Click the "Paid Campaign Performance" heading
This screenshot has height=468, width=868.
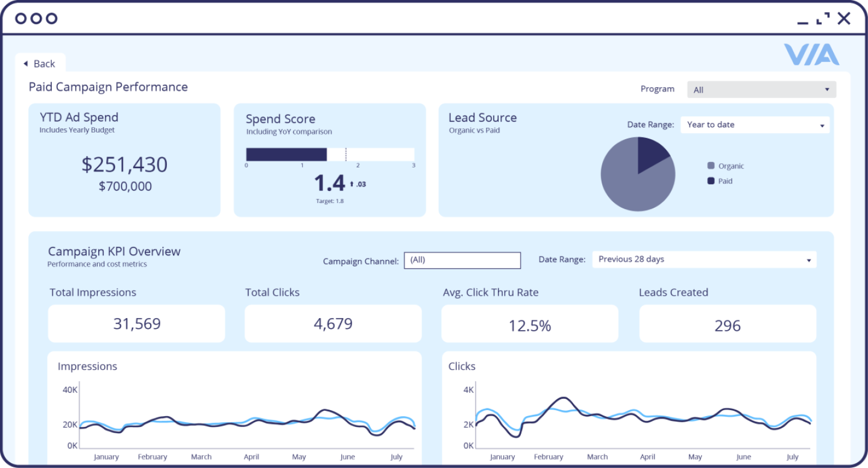108,87
